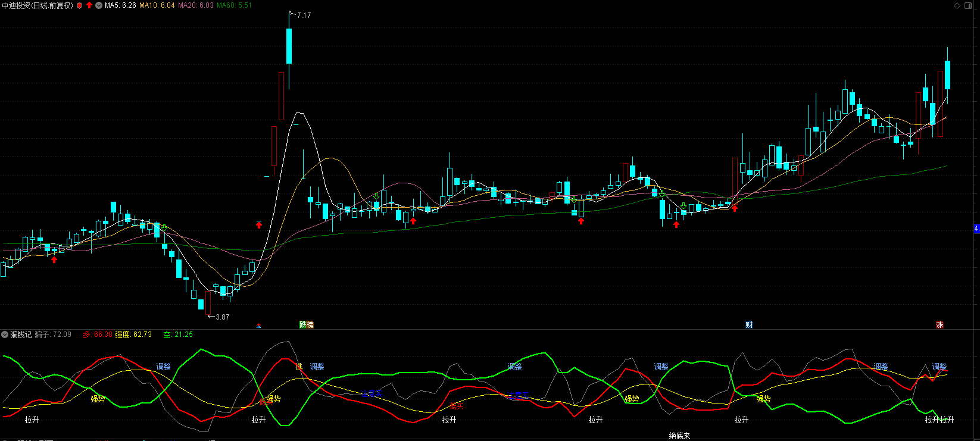980x441 pixels.
Task: Click the yellow 逃 signal label
Action: pos(299,367)
